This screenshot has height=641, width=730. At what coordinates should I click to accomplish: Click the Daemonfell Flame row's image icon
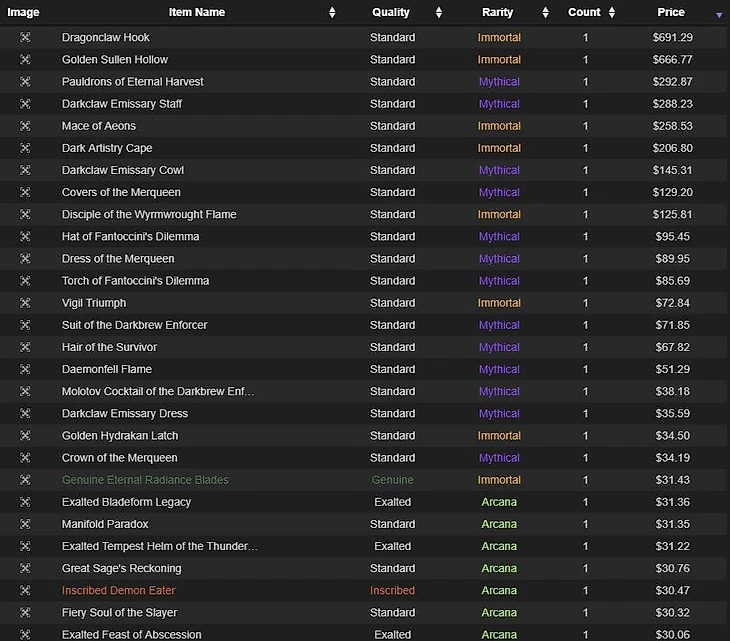pos(25,369)
